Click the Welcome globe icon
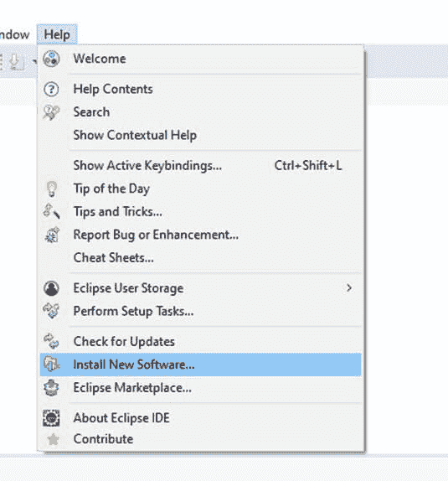The width and height of the screenshot is (448, 481). coord(51,59)
